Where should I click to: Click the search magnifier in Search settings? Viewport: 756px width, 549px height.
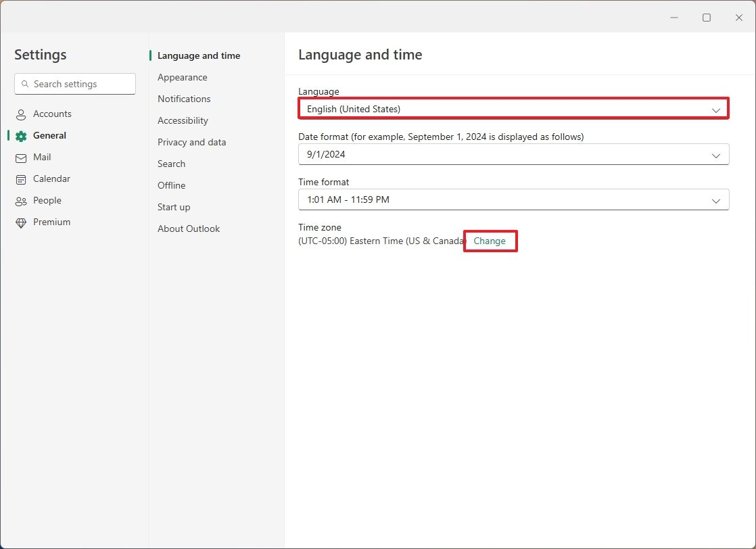point(26,84)
